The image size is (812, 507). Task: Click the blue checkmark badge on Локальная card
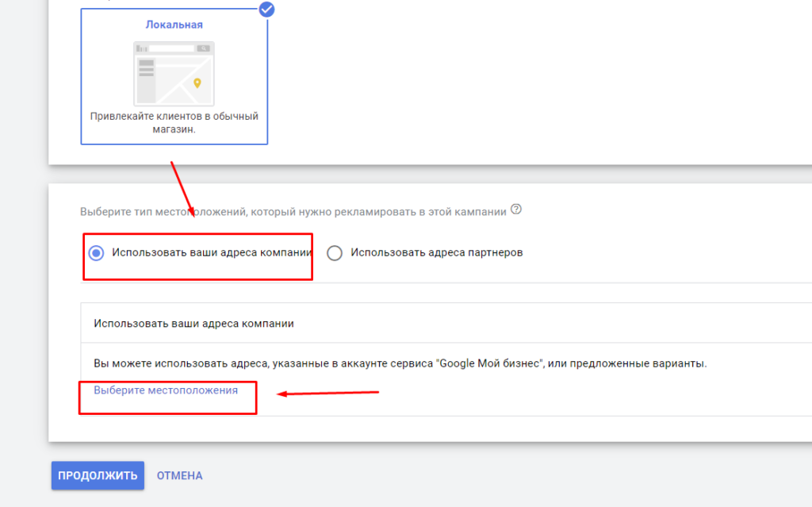[266, 10]
